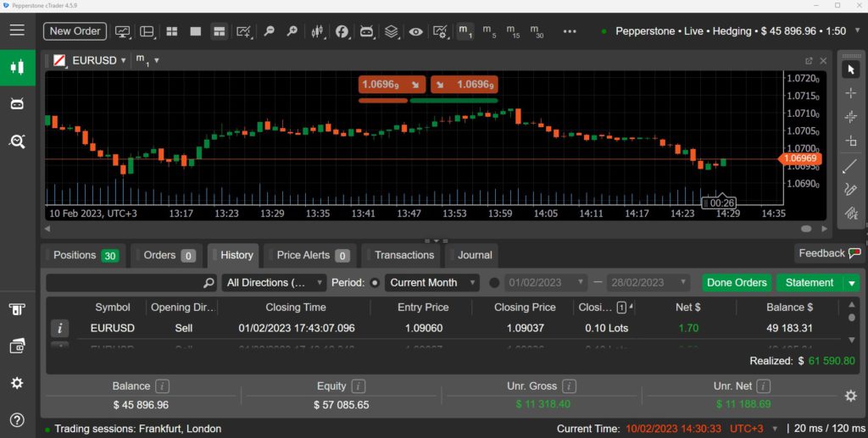Image resolution: width=868 pixels, height=438 pixels.
Task: Open the bottom panel settings gear
Action: (x=851, y=396)
